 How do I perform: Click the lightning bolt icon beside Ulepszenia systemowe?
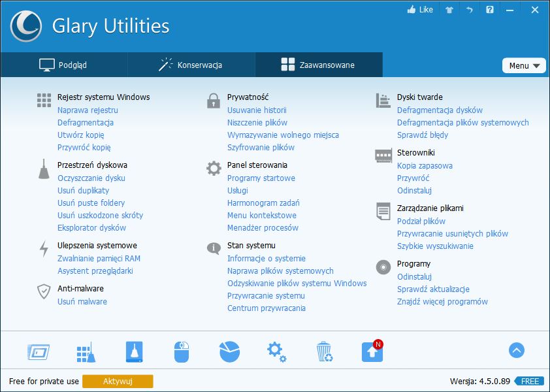(44, 249)
